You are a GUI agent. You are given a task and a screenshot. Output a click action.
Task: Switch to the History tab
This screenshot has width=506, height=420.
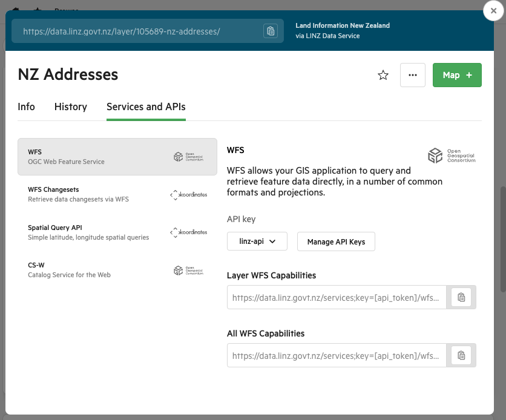71,107
